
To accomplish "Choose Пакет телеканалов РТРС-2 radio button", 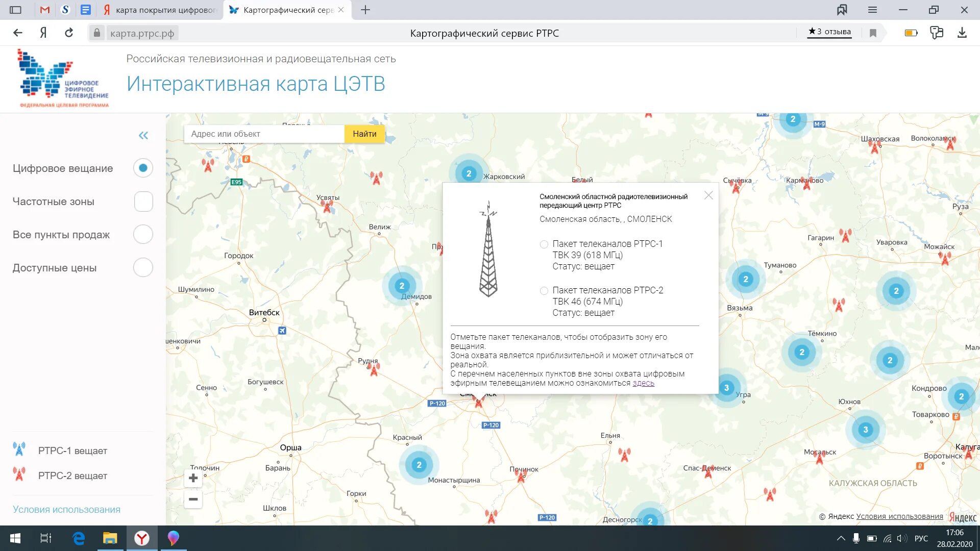I will (x=544, y=291).
